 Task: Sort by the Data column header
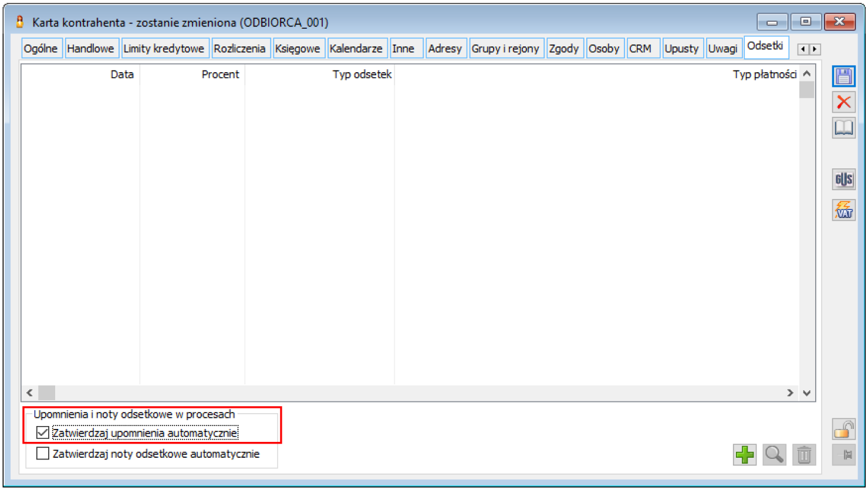coord(80,75)
